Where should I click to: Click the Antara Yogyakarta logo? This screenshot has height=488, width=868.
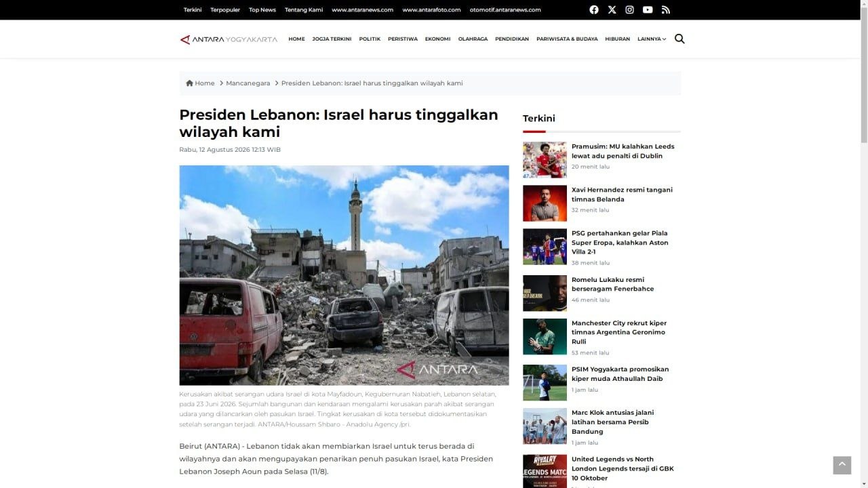click(x=229, y=39)
